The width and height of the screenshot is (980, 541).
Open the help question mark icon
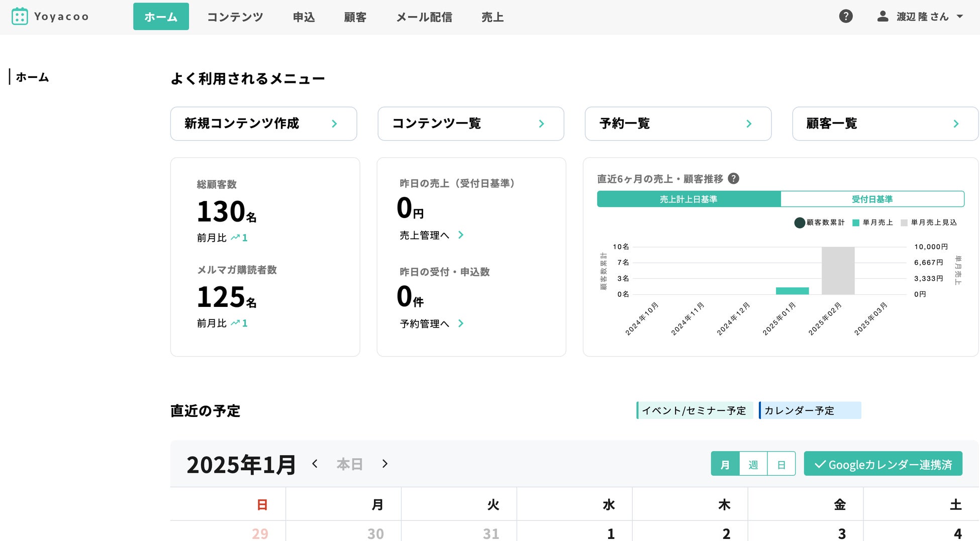click(846, 17)
